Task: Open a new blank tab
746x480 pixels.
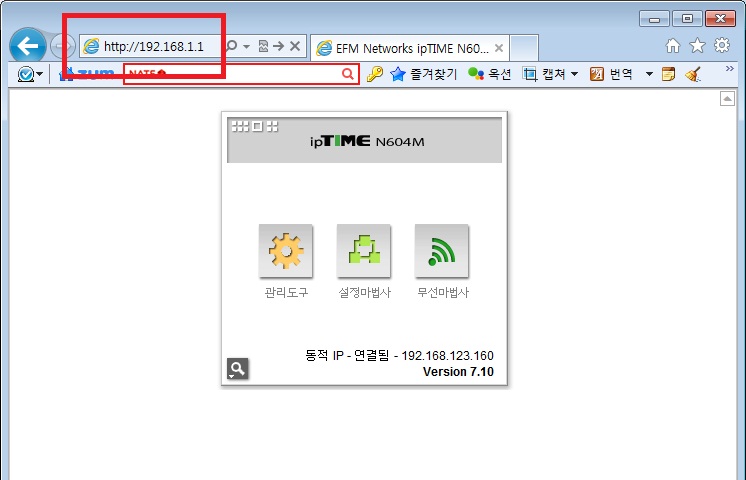Action: point(524,48)
